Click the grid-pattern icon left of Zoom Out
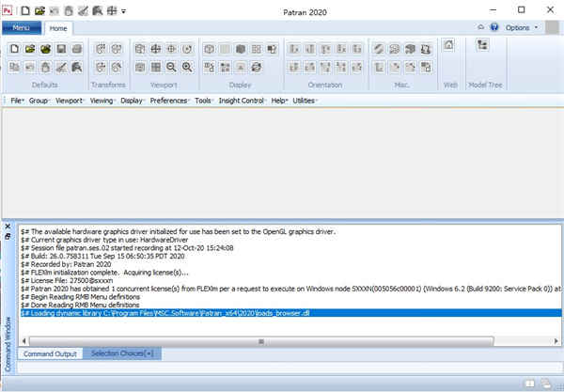Screen dimensions: 564x392 156,67
